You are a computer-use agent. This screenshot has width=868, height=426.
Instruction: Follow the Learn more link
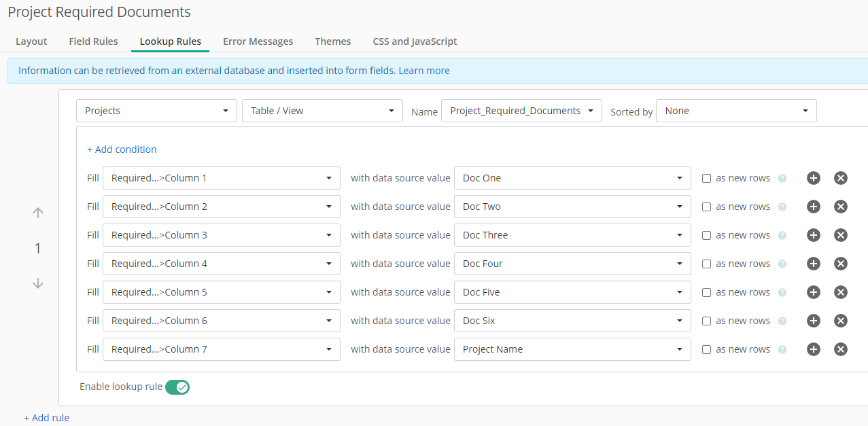pos(423,71)
